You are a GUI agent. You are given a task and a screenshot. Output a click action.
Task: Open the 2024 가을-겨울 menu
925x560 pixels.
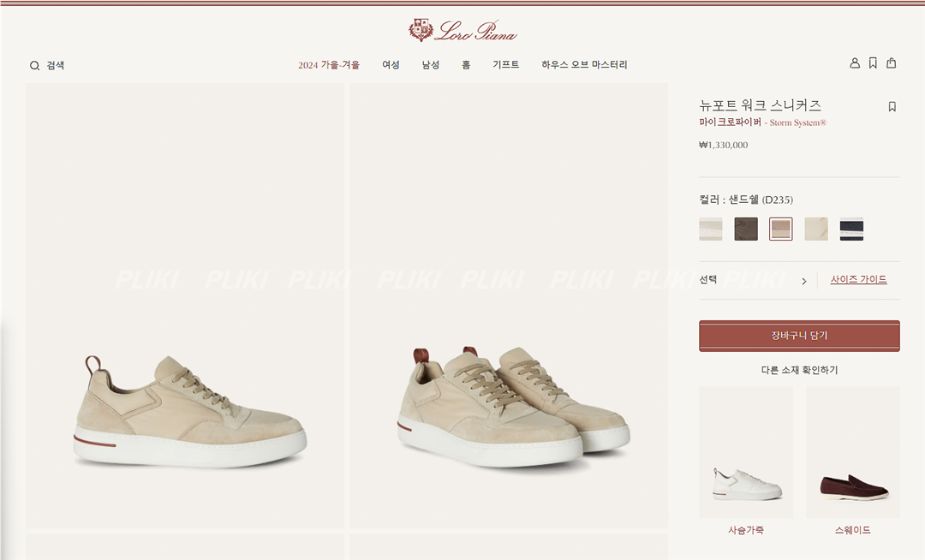(329, 65)
